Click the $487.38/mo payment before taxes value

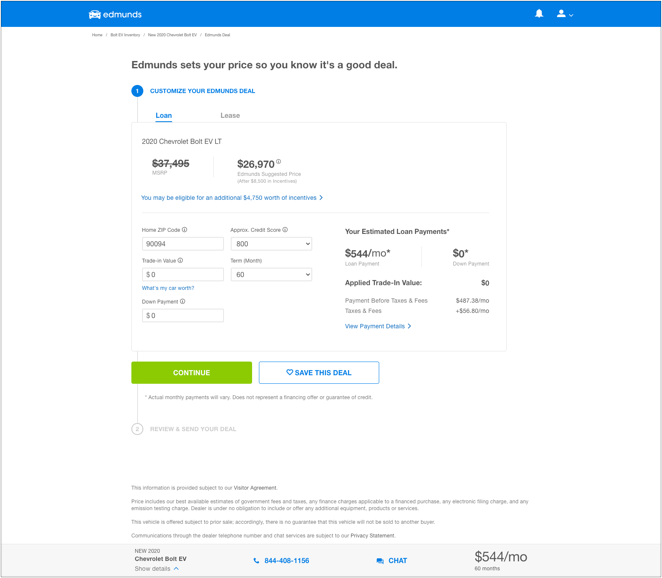(472, 301)
